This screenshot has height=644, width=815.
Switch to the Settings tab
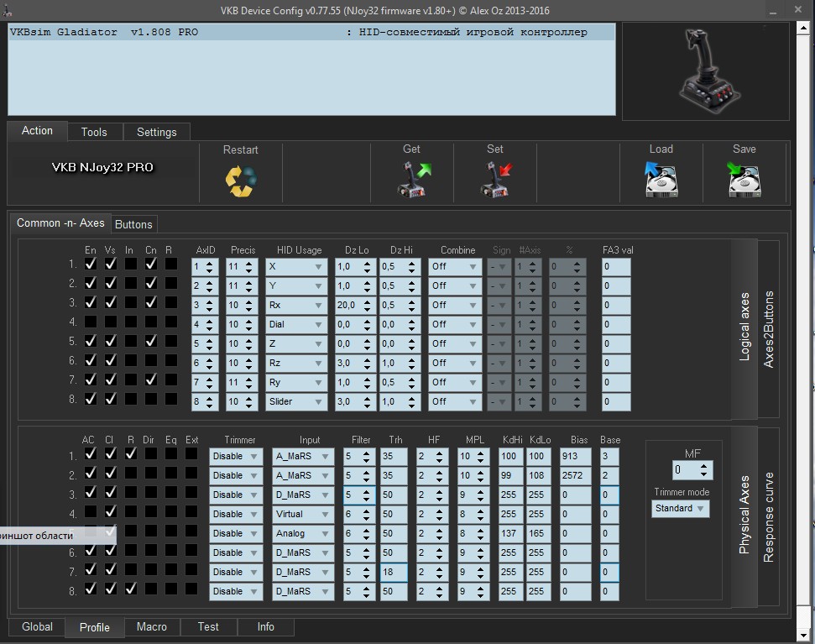point(156,132)
